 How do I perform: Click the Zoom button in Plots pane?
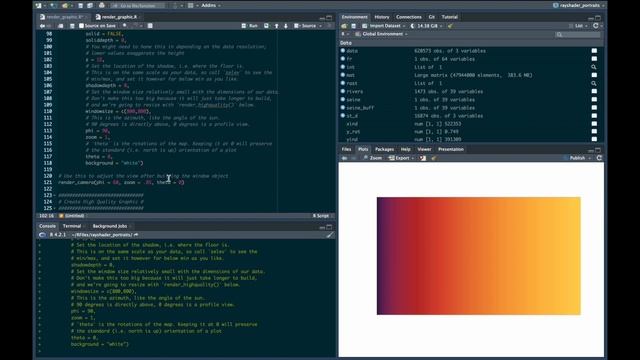372,158
